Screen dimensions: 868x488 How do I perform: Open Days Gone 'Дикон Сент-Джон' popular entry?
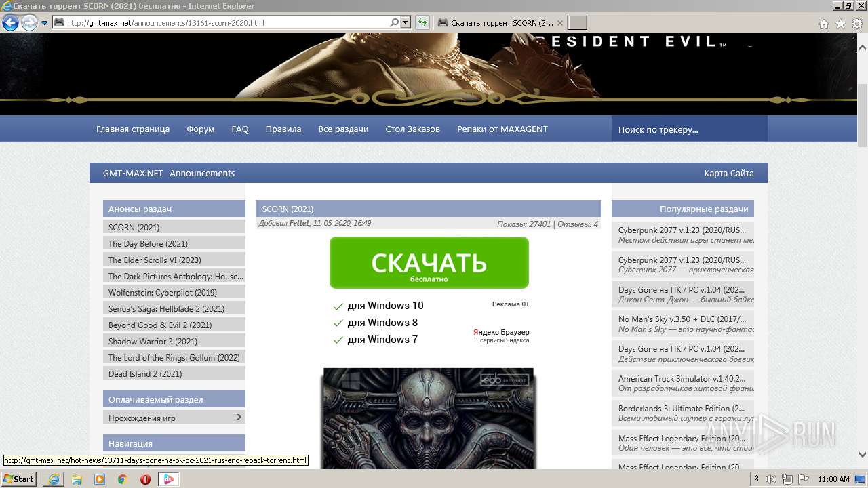tap(683, 294)
